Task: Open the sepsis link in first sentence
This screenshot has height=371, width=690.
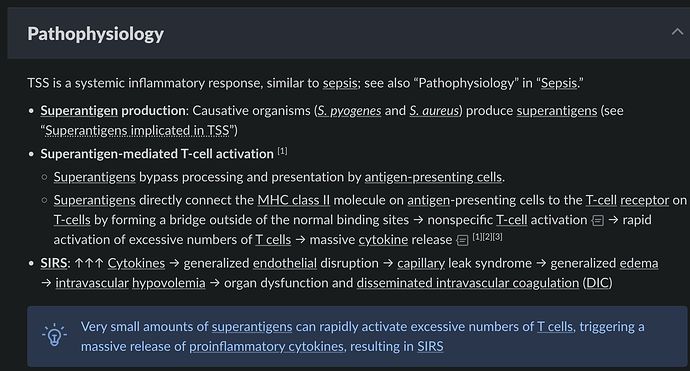Action: (340, 83)
